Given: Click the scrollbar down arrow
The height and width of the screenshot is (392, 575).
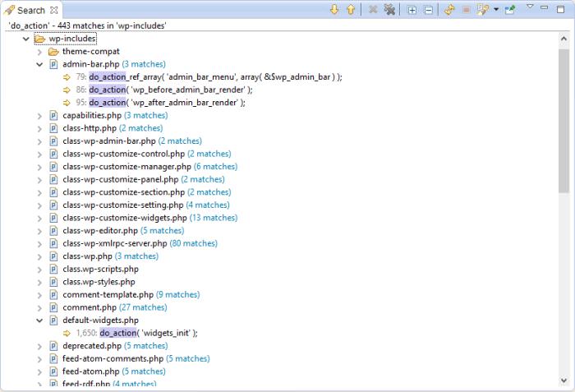Looking at the screenshot, I should pyautogui.click(x=563, y=380).
